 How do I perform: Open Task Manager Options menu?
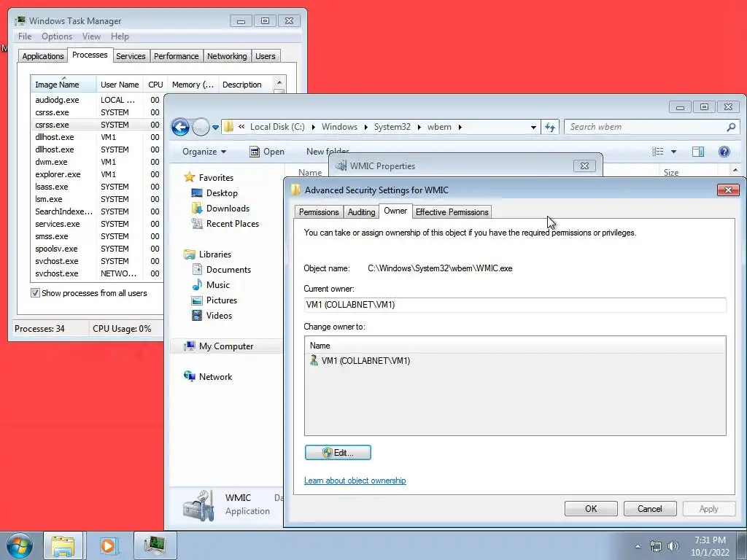57,36
